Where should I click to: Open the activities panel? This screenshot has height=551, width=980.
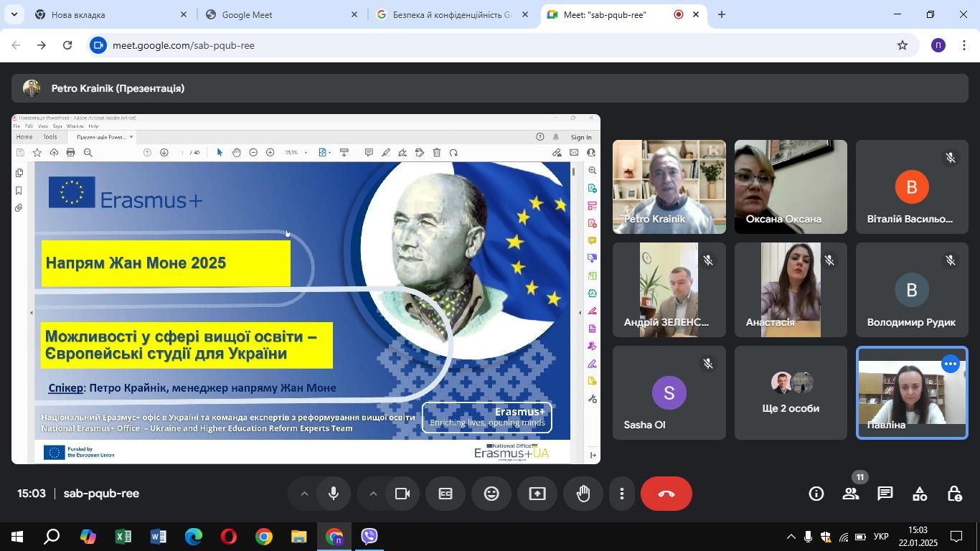click(x=920, y=494)
